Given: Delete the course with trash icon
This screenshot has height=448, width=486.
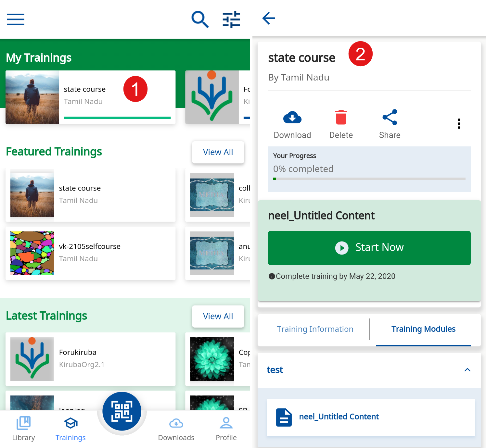Looking at the screenshot, I should [x=341, y=124].
